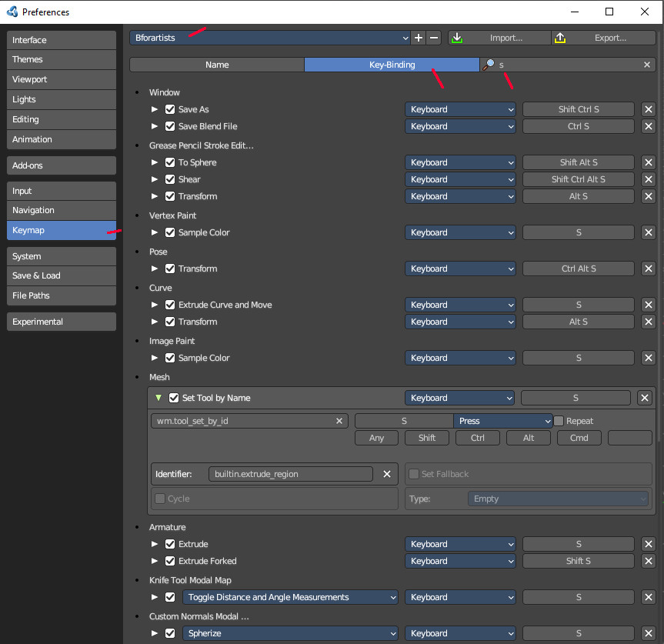Go to the Navigation preferences tab

pos(62,210)
